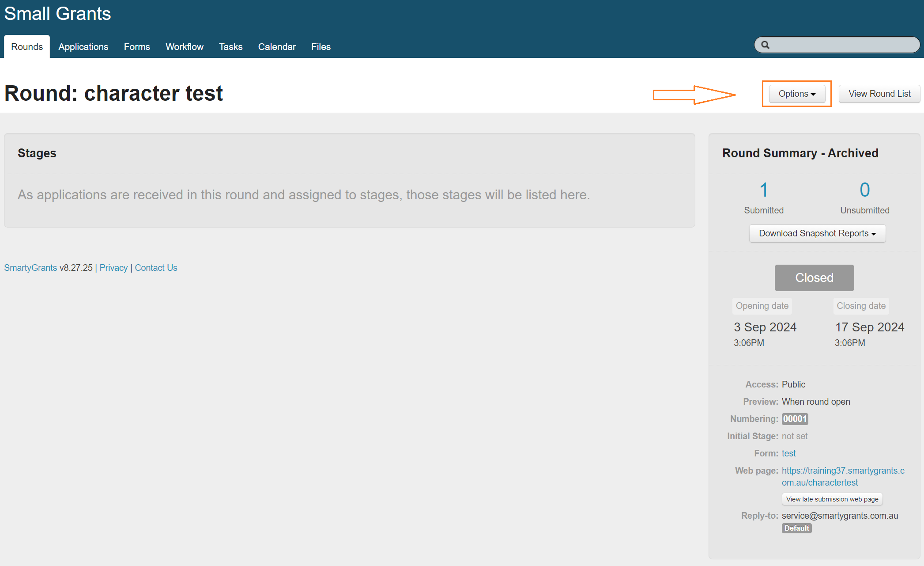Expand Download Snapshot Reports menu

pyautogui.click(x=817, y=233)
